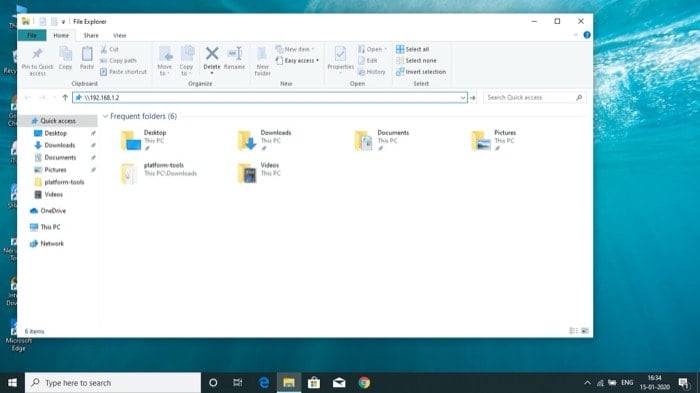Collapse the Frequent folders section
700x393 pixels.
[x=105, y=116]
